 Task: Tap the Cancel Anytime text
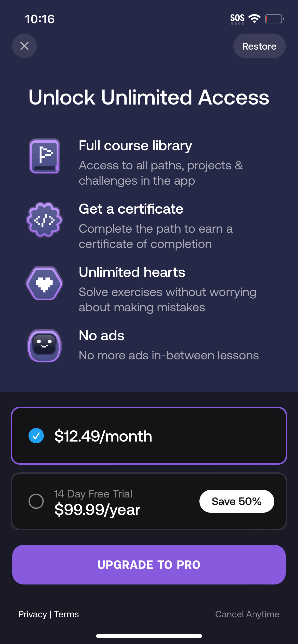(x=247, y=614)
